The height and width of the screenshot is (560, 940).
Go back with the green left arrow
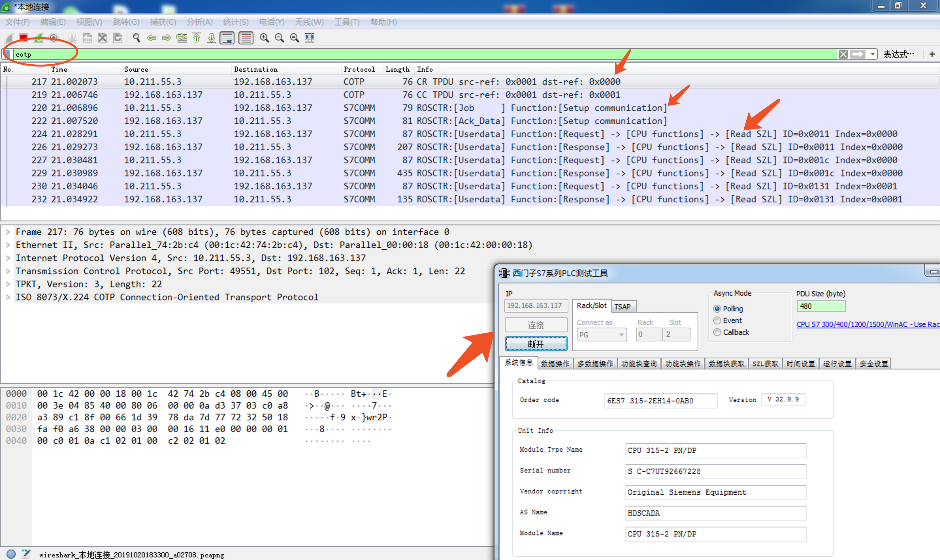point(152,38)
